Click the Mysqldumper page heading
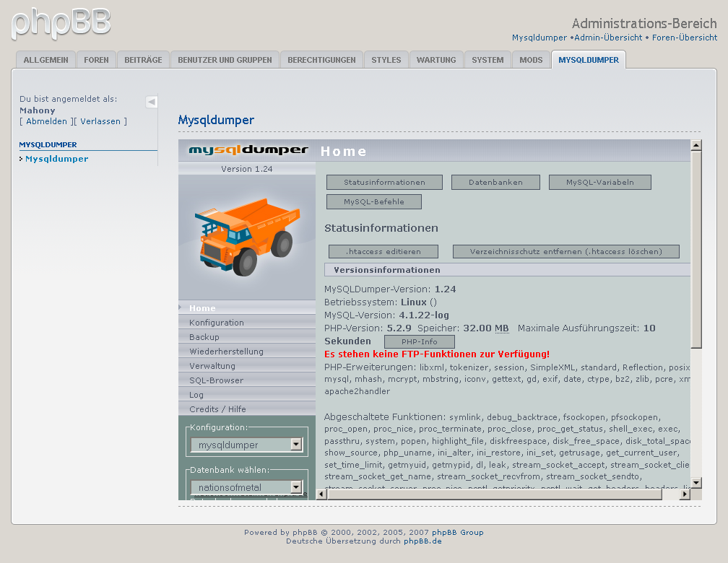The image size is (728, 563). coord(216,121)
